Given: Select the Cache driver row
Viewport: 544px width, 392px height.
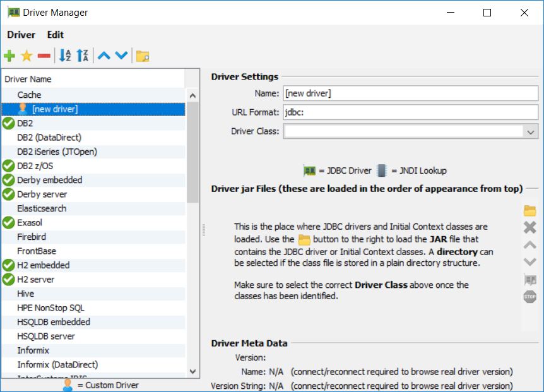Looking at the screenshot, I should (x=93, y=95).
